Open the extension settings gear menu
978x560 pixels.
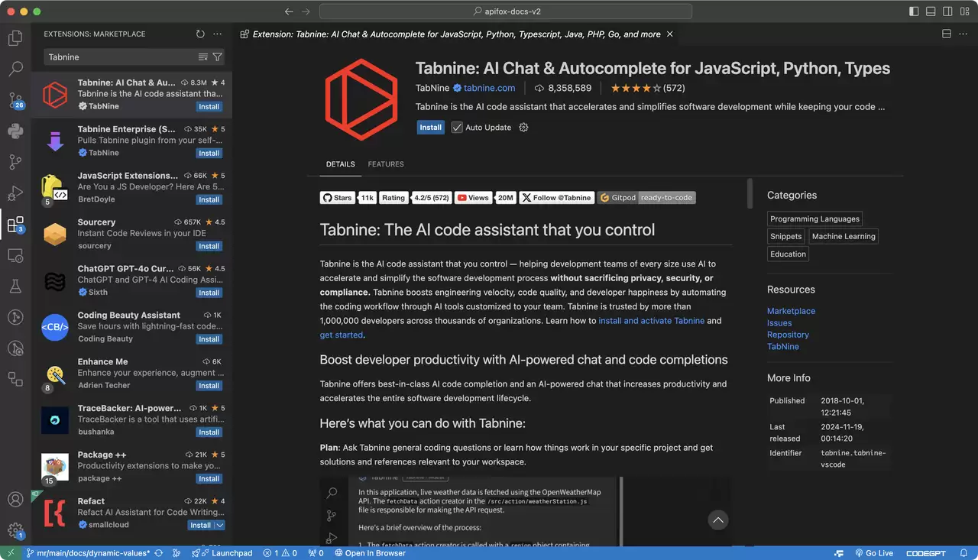(x=523, y=128)
